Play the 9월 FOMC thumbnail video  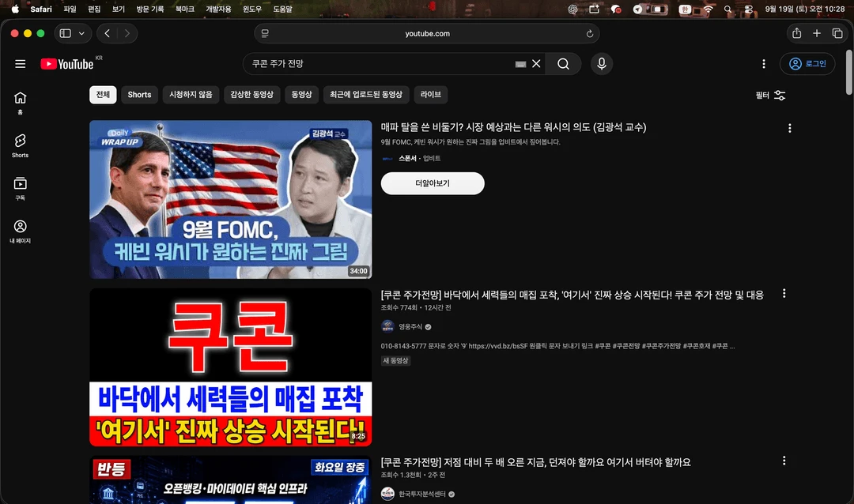tap(230, 199)
